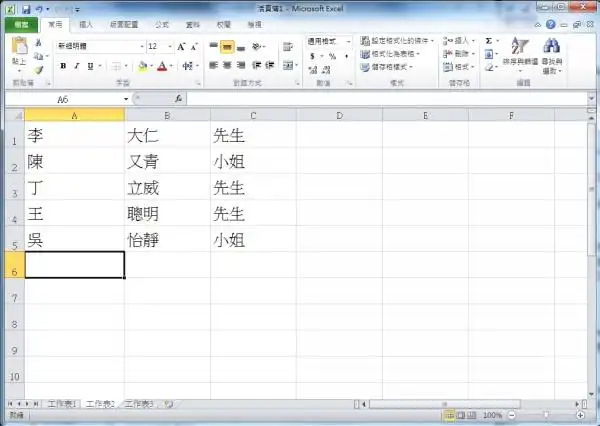The width and height of the screenshot is (600, 426).
Task: Click the Paste clipboard icon
Action: point(19,47)
